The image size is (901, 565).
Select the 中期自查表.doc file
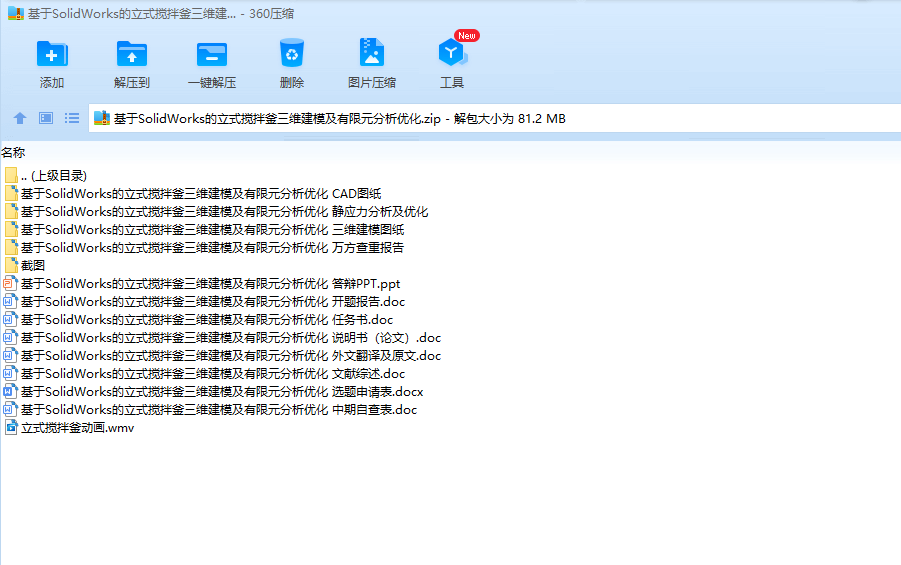(211, 410)
